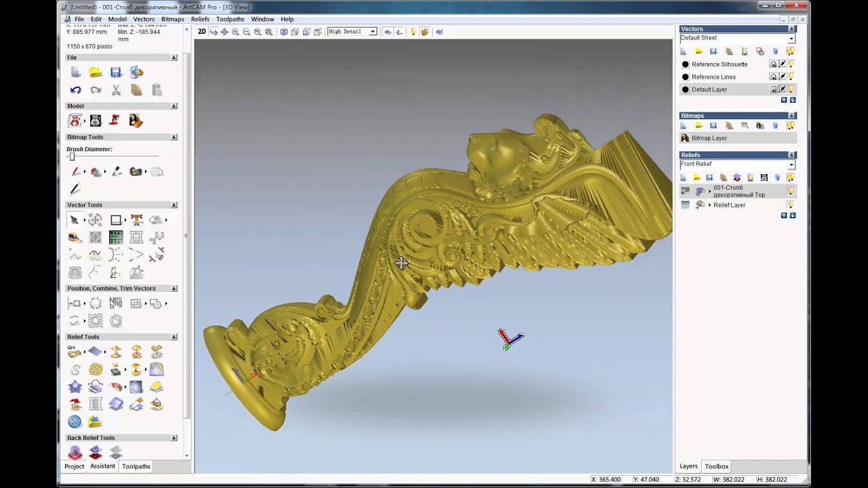The height and width of the screenshot is (488, 868).
Task: Toggle visibility bulb of Default Layer
Action: (x=791, y=89)
